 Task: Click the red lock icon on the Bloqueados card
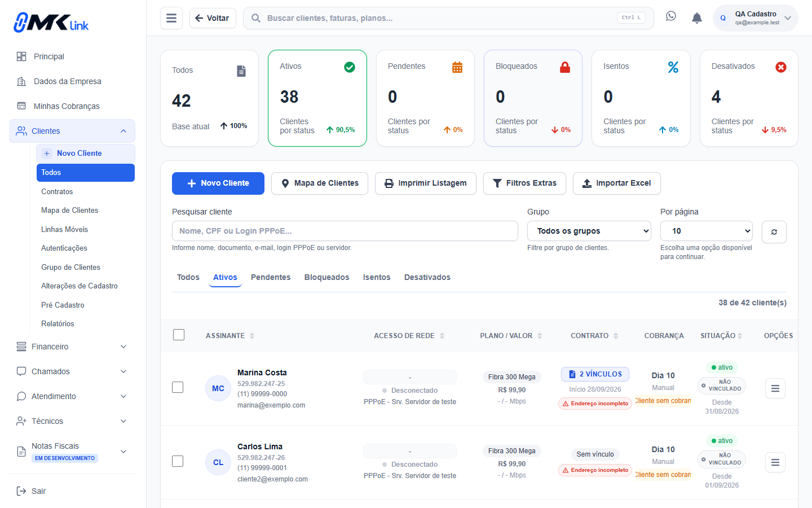coord(565,67)
